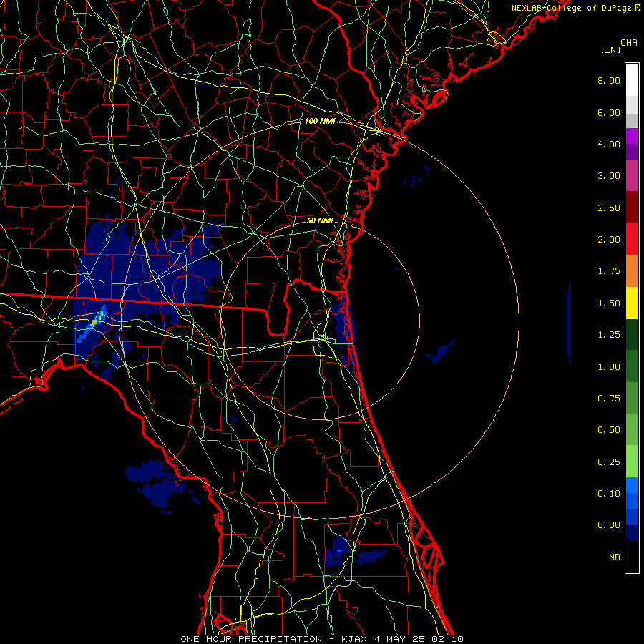Screen dimensions: 644x644
Task: Click the 6.00 legend value
Action: tap(609, 112)
